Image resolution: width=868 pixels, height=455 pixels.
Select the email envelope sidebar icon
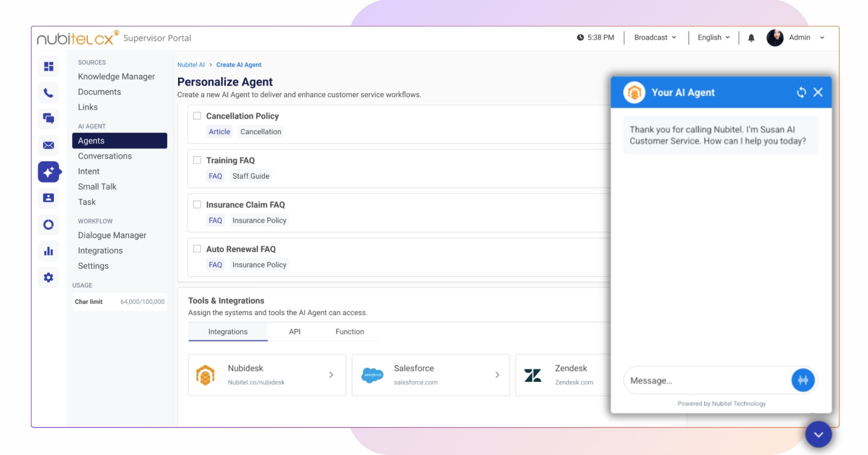point(49,145)
